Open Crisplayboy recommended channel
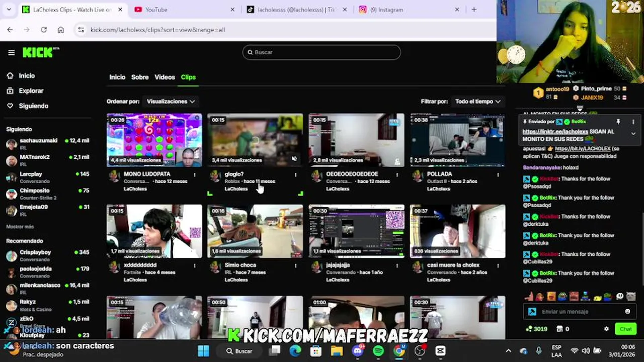Screen dimensions: 644x362 click(x=47, y=255)
